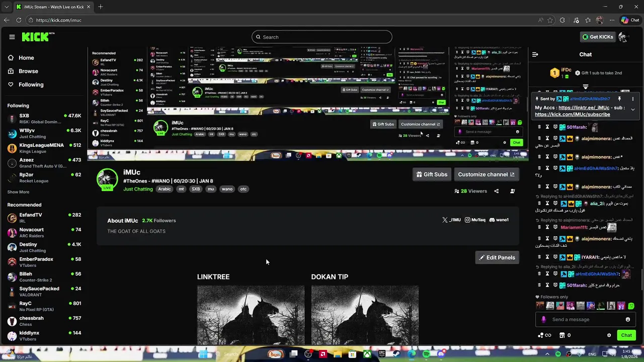Screen dimensions: 644x362
Task: Open the DOKAN TIP panel image
Action: (365, 315)
